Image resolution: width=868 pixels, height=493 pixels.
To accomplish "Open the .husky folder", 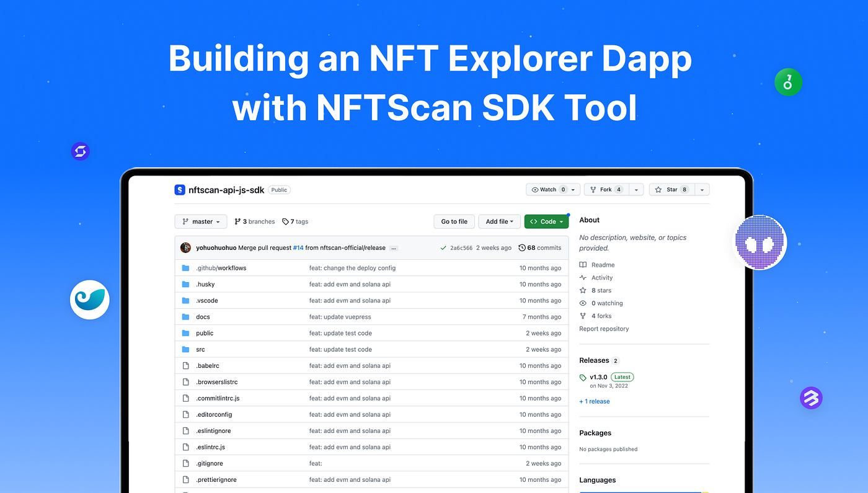I will coord(205,284).
